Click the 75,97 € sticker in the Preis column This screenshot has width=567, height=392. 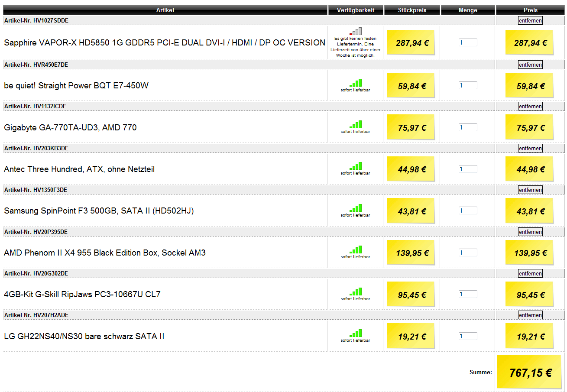pyautogui.click(x=529, y=127)
